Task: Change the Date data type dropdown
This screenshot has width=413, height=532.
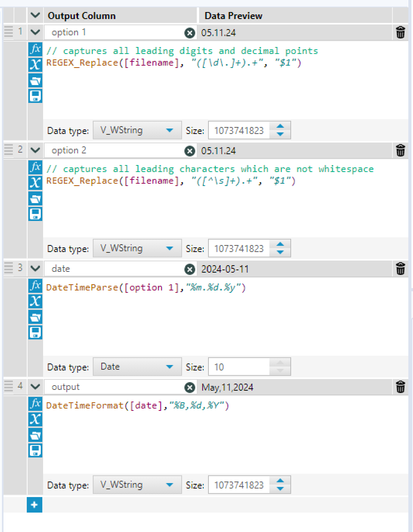Action: 137,367
